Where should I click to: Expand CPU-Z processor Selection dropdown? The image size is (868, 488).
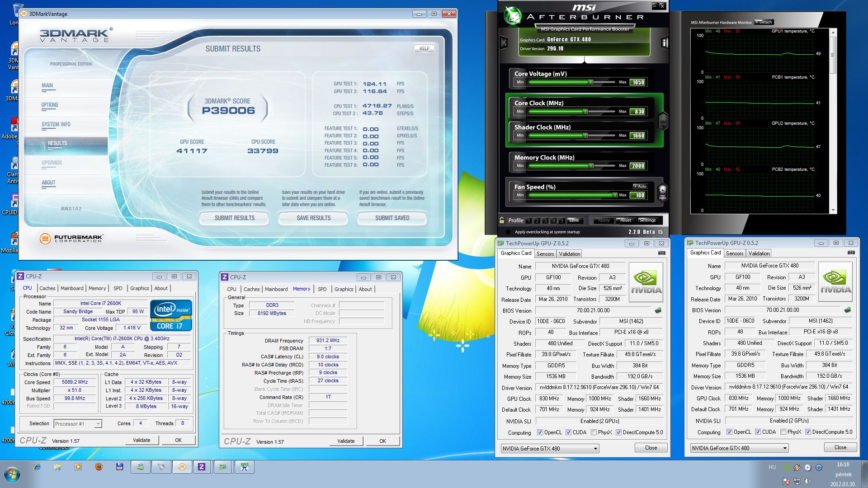pos(98,424)
